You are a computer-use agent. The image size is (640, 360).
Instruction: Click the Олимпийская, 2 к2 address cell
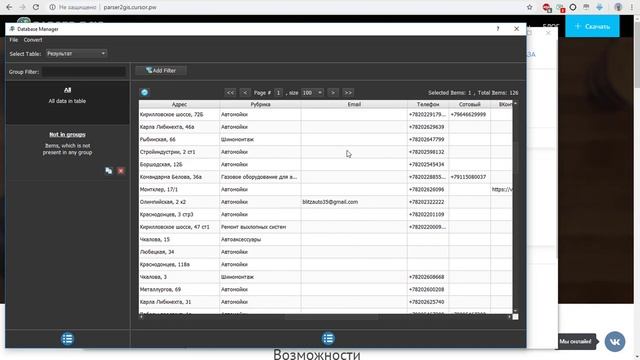(179, 202)
